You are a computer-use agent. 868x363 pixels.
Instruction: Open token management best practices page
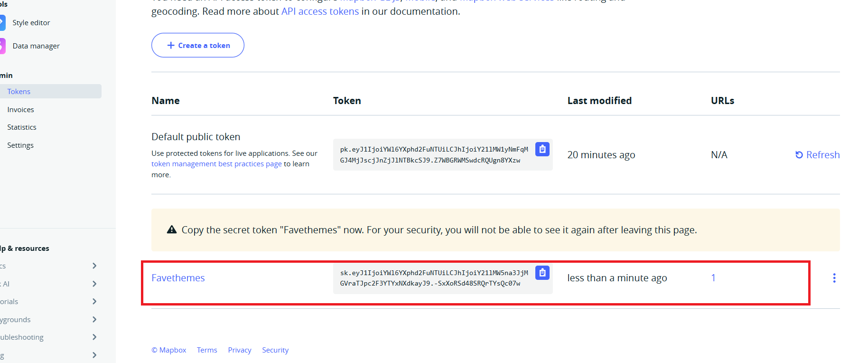tap(216, 164)
